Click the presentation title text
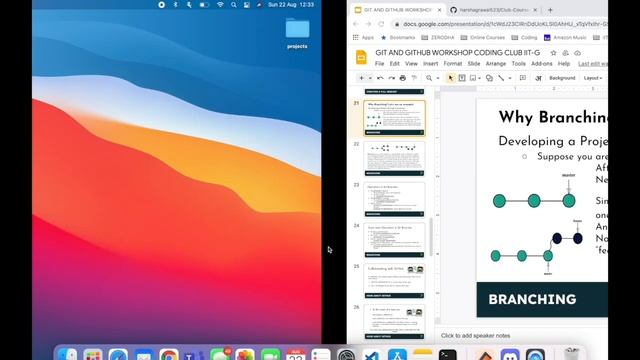The image size is (640, 360). (x=458, y=53)
